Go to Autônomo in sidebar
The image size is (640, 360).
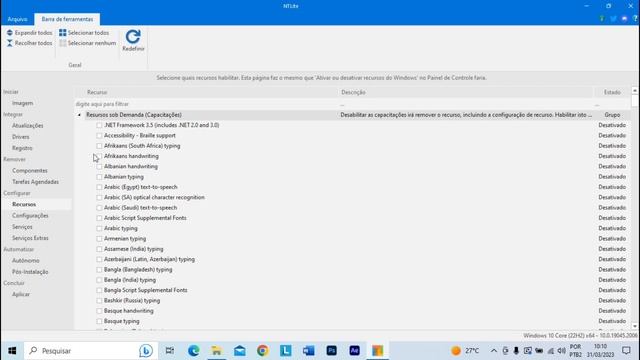click(x=26, y=260)
